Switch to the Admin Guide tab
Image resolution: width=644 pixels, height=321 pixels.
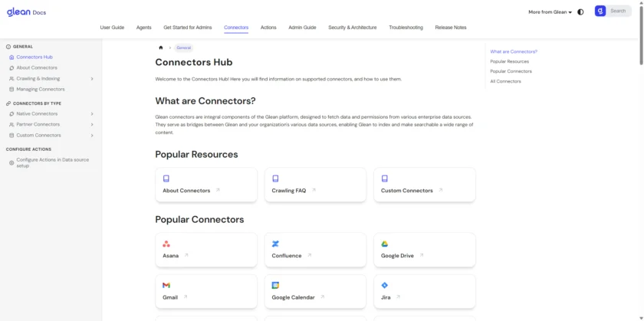(302, 28)
